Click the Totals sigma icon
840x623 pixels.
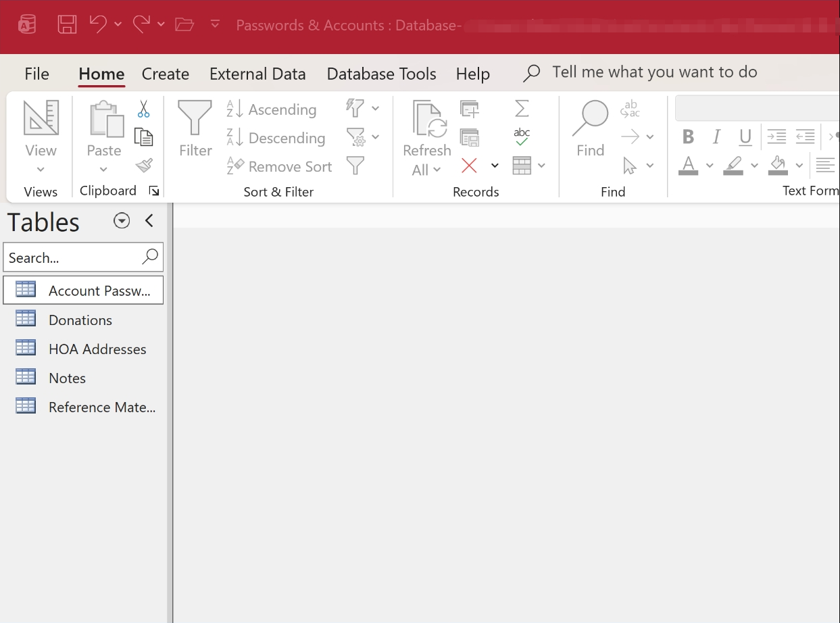point(522,108)
